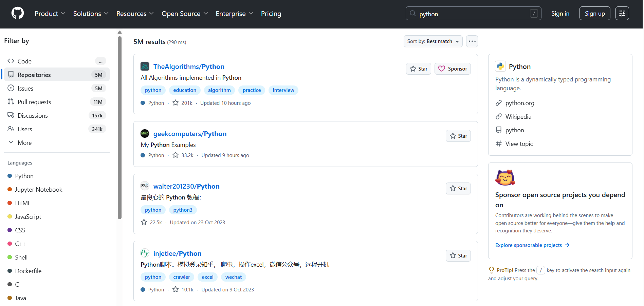Click the 22.5k stargazers count

pos(151,222)
